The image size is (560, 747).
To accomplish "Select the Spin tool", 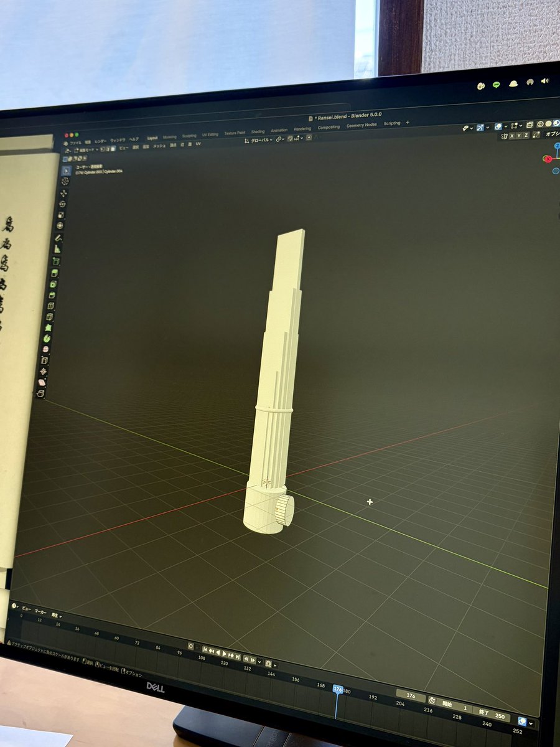I will tap(47, 338).
